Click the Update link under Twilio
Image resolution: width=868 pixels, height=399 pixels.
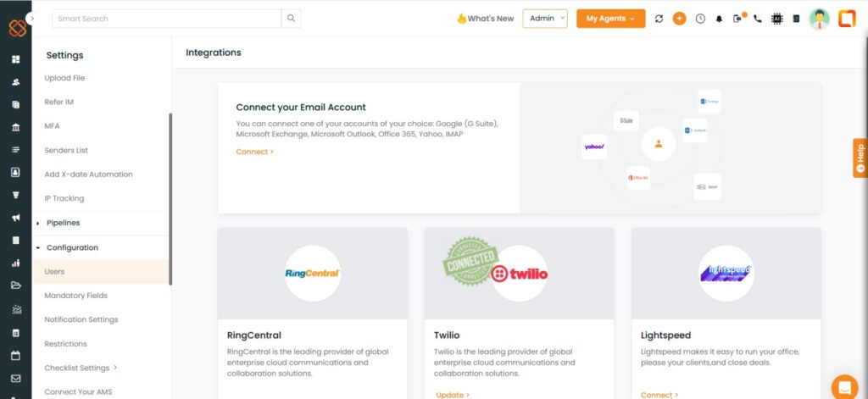pyautogui.click(x=453, y=395)
